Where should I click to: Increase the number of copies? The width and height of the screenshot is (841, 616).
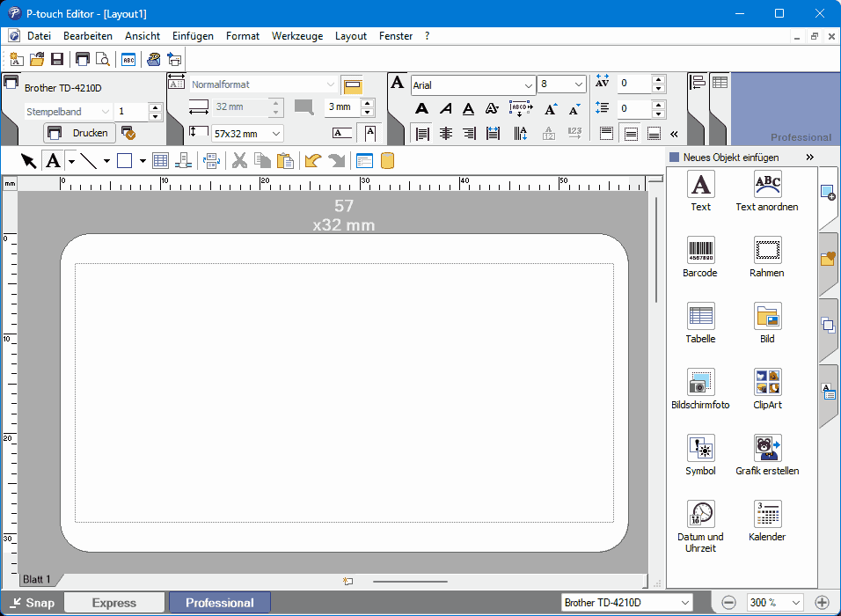156,107
